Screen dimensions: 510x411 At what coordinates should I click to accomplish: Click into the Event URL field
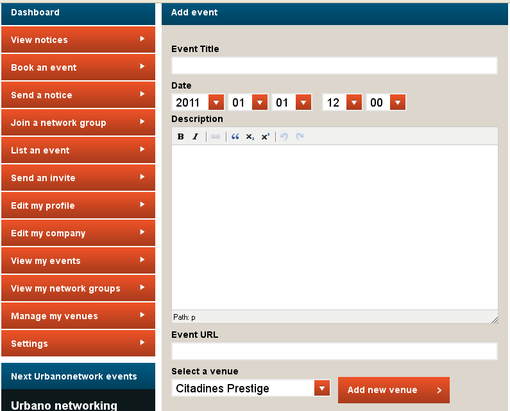[x=334, y=351]
